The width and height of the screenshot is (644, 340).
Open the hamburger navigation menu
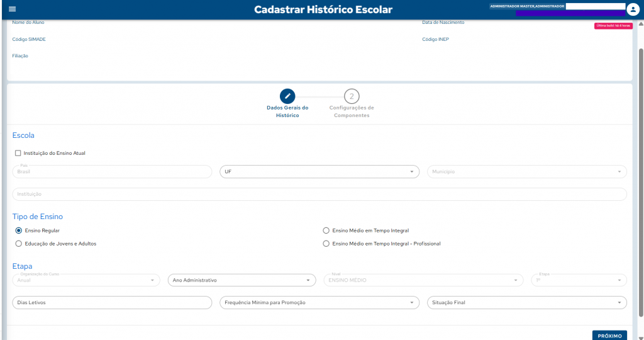[12, 9]
